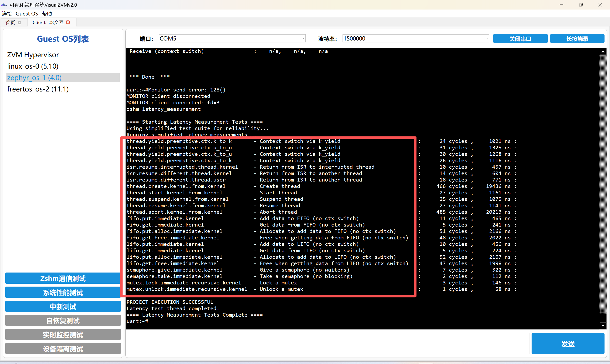Expand the COM5 port dropdown
The image size is (610, 364).
click(x=303, y=39)
